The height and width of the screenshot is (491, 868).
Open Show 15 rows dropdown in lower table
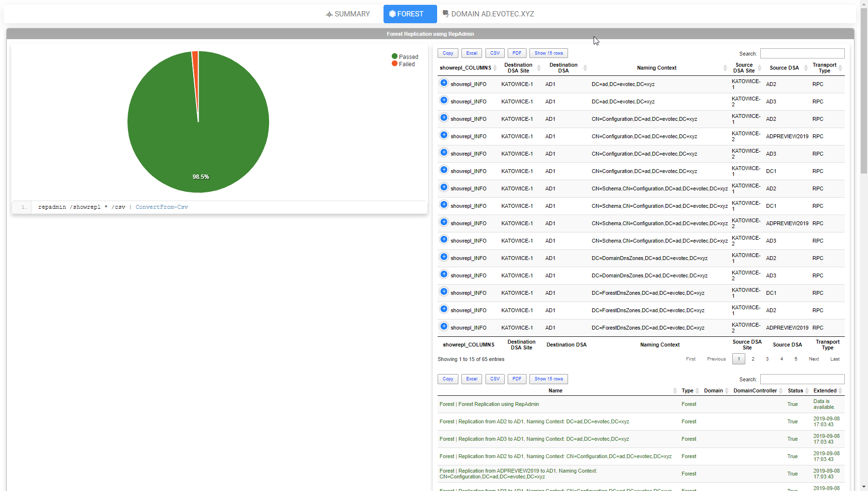(548, 379)
